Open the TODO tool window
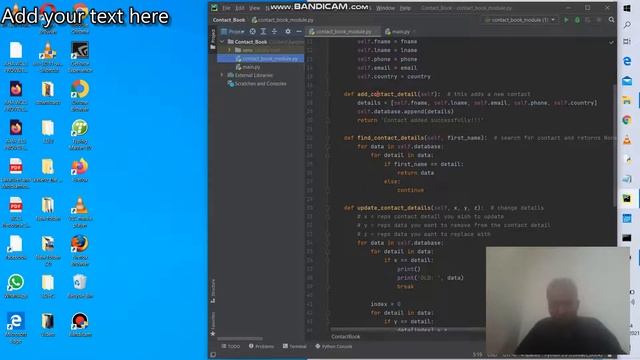Screen dimensions: 640x360 coord(231,346)
